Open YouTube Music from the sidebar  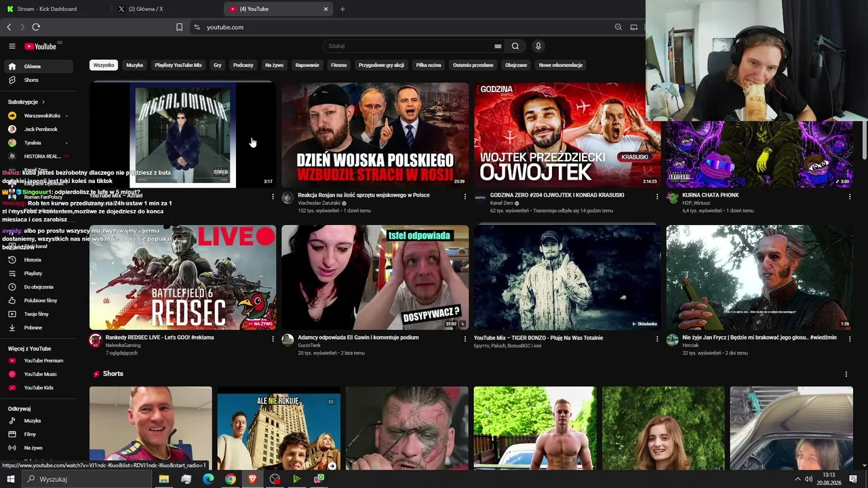tap(39, 374)
